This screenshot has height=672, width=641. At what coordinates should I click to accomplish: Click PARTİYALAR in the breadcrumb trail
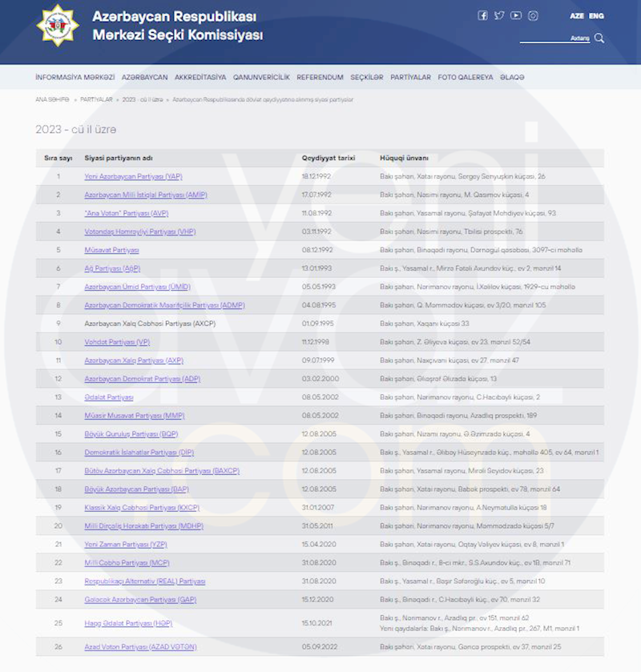pos(96,99)
